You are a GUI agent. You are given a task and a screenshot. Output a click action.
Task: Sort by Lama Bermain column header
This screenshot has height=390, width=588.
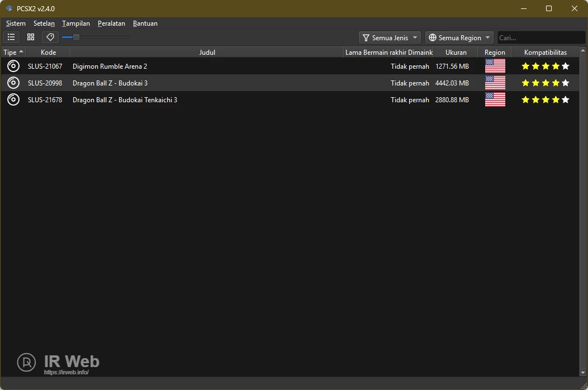click(x=366, y=52)
